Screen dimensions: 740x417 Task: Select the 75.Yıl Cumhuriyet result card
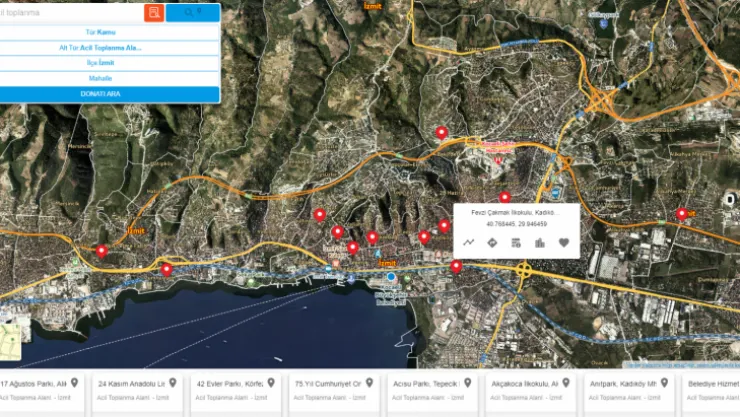click(334, 391)
